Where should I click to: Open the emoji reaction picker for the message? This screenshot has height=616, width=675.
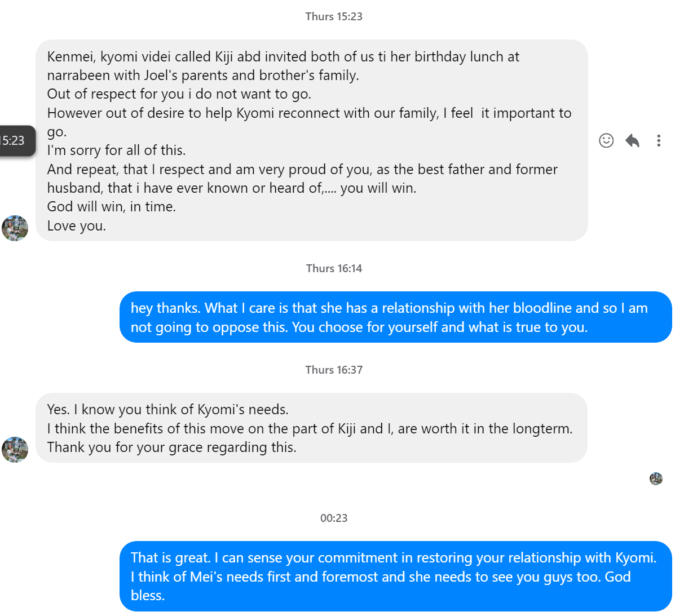(606, 140)
